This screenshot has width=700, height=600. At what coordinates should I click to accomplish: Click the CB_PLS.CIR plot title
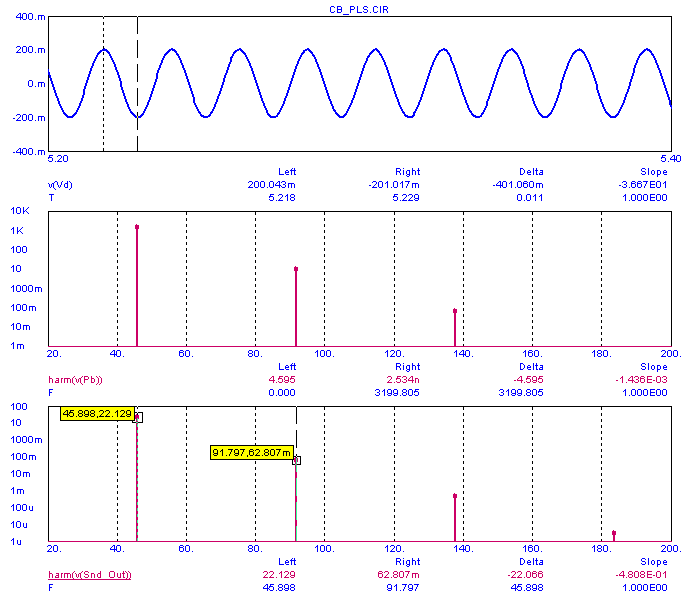[358, 9]
